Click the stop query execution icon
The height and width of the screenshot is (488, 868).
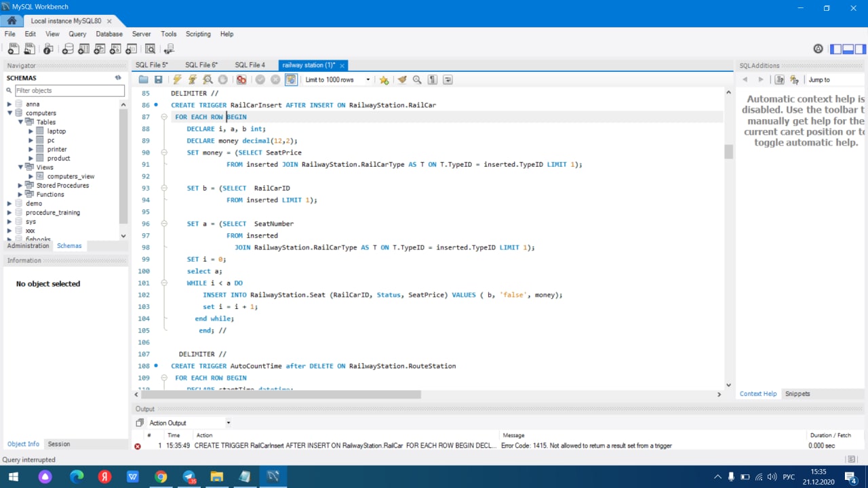coord(222,80)
